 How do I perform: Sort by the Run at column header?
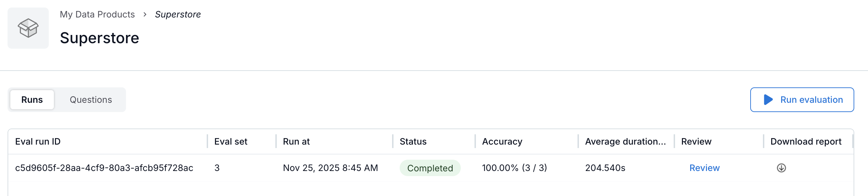pos(296,142)
